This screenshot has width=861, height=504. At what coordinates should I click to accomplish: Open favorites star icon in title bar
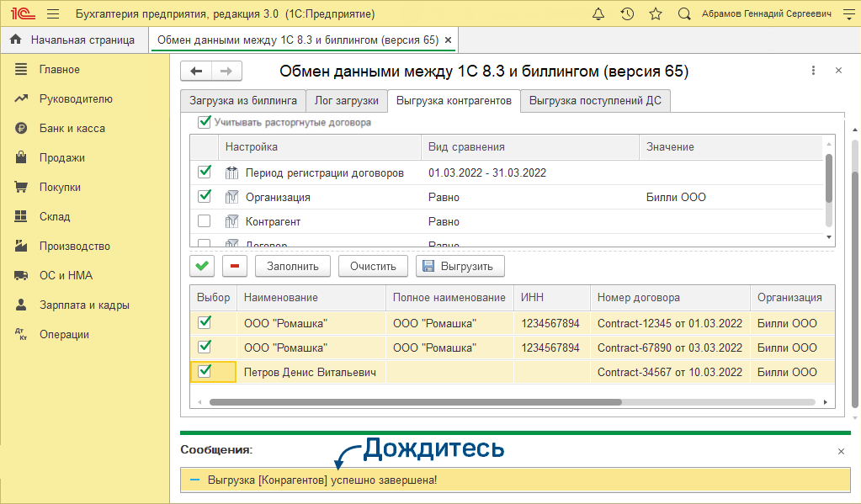click(x=656, y=14)
